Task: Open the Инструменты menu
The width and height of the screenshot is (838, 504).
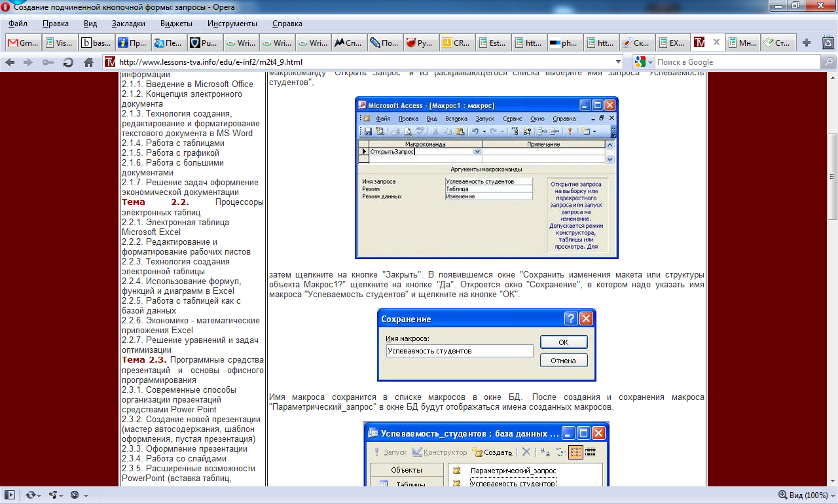Action: click(x=232, y=24)
